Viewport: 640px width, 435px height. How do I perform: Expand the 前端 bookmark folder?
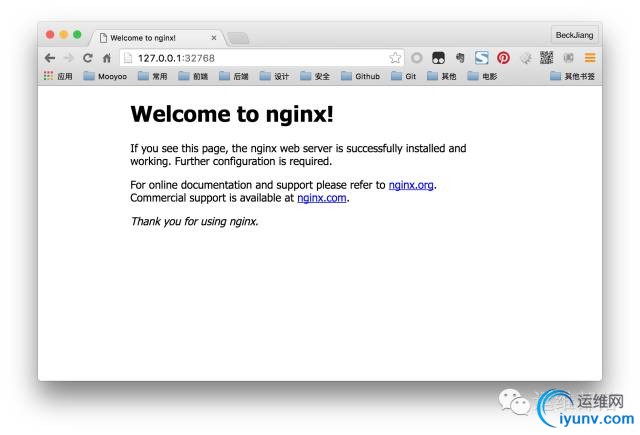tap(193, 76)
